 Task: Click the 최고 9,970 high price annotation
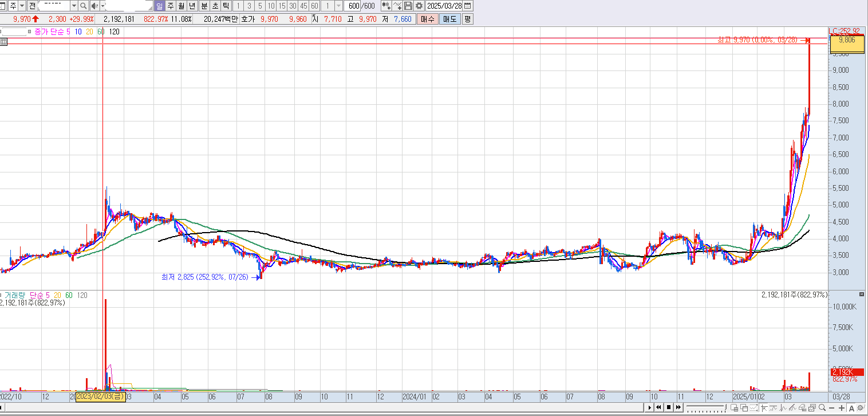coord(758,40)
